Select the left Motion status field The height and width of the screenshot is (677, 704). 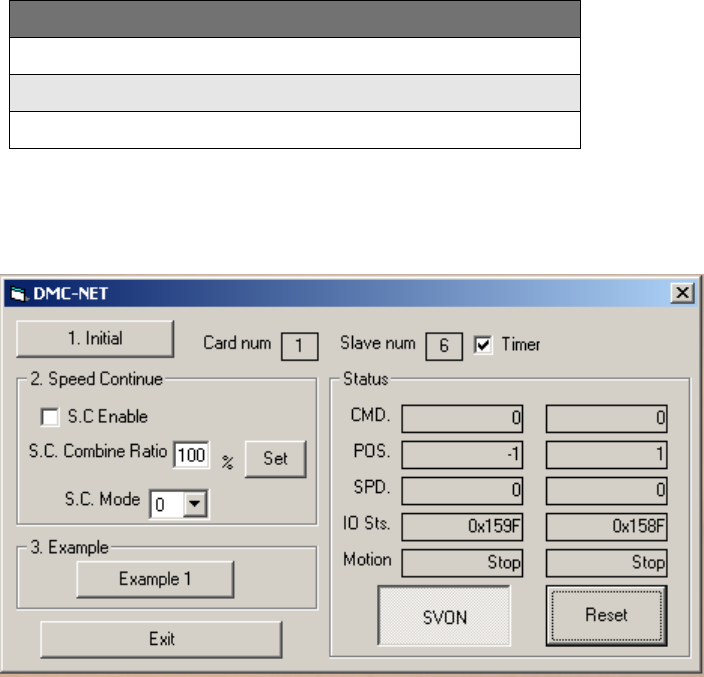coord(462,563)
